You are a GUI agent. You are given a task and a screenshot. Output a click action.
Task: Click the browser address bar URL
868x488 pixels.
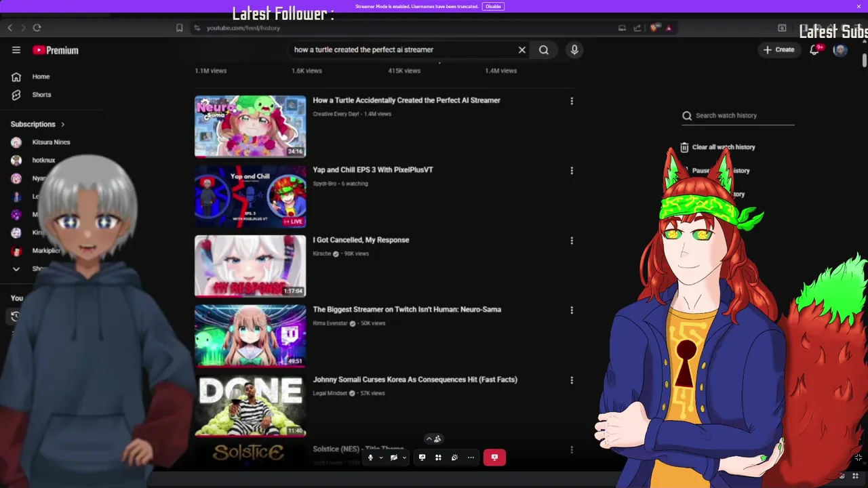(x=243, y=28)
